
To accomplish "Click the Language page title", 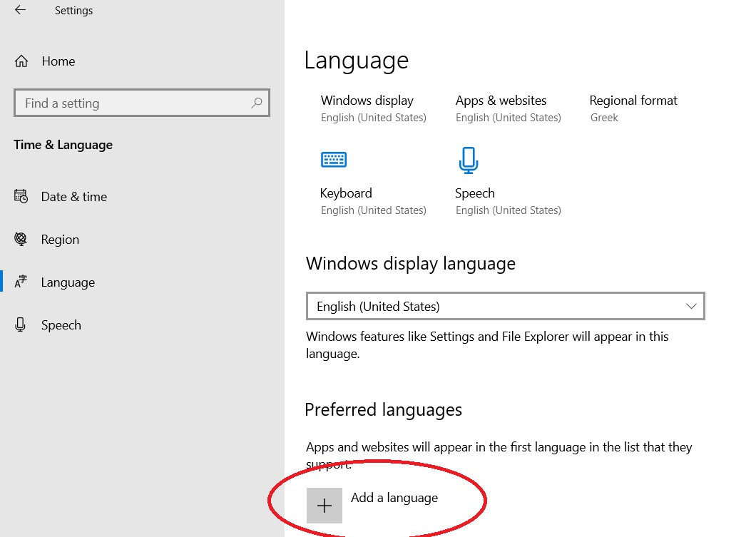I will point(357,61).
